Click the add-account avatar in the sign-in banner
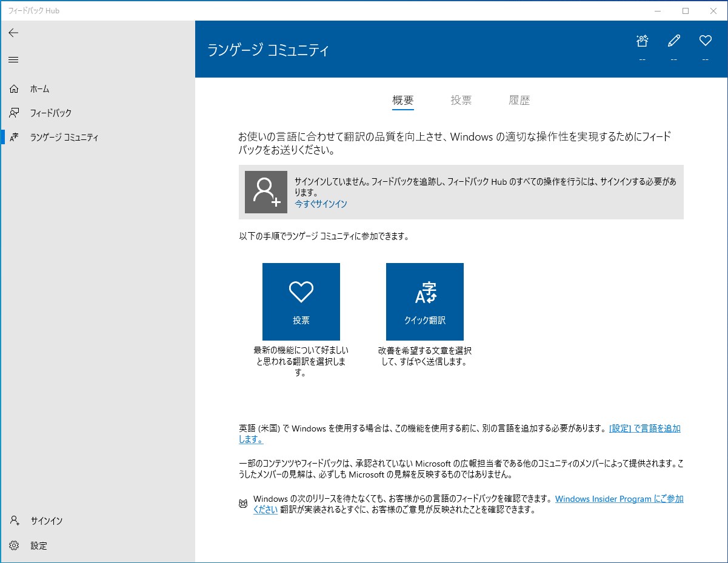The height and width of the screenshot is (563, 728). pos(265,192)
